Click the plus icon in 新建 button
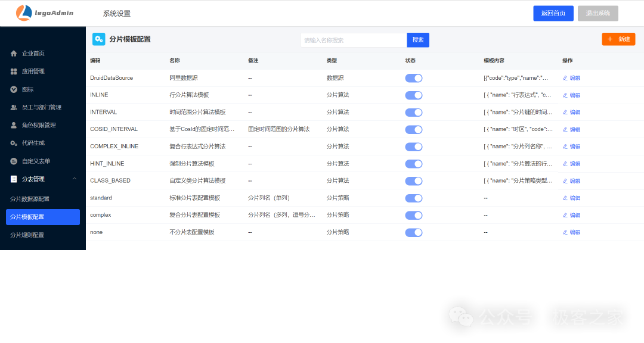Screen dimensions: 644x343 [610, 39]
